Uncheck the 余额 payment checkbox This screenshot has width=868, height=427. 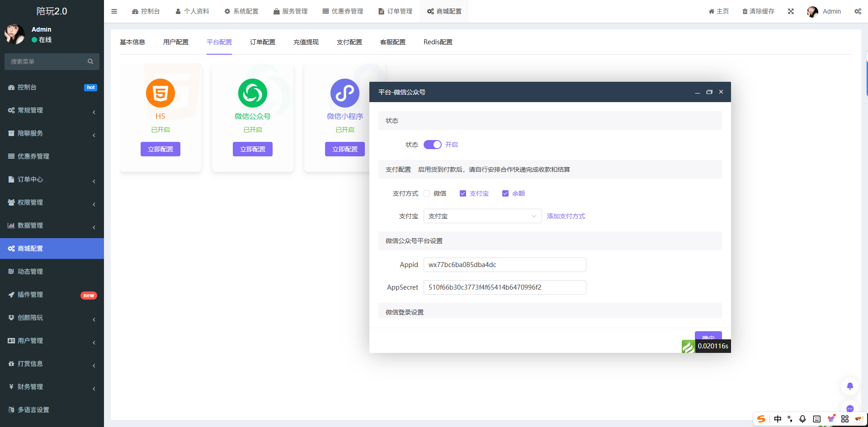pyautogui.click(x=505, y=193)
